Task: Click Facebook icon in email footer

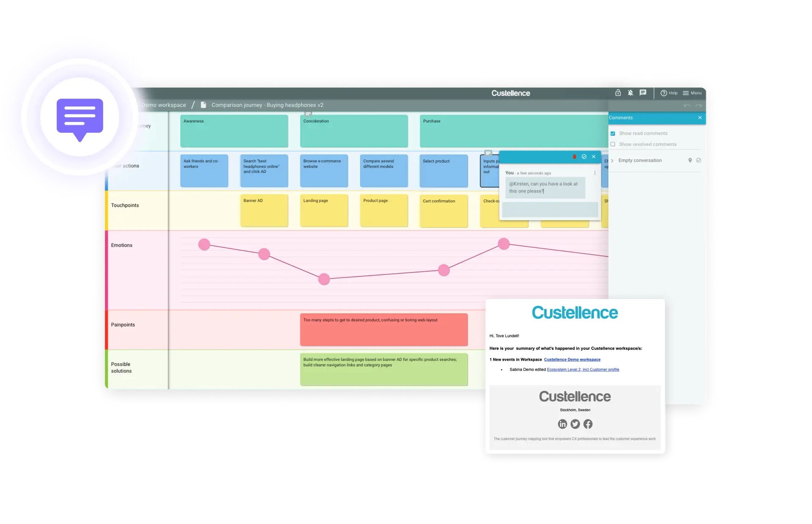Action: (588, 424)
